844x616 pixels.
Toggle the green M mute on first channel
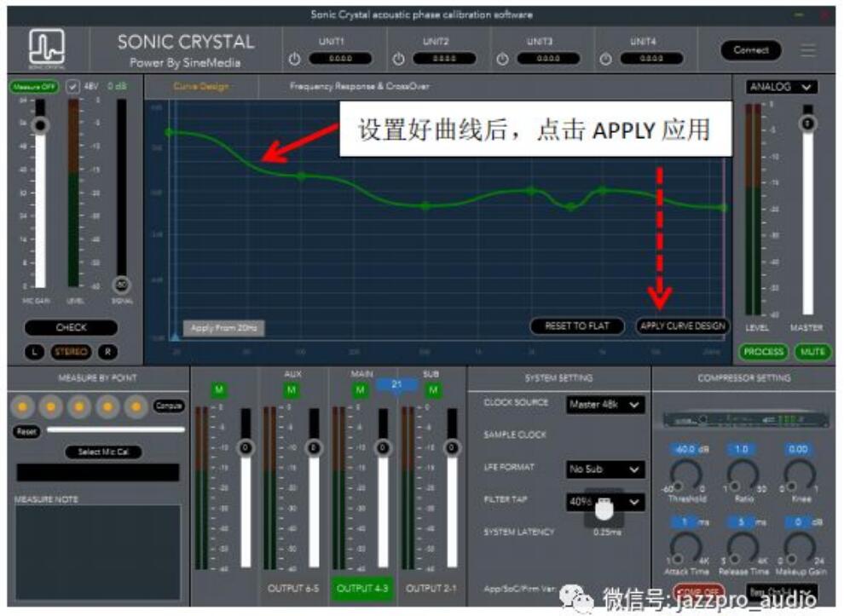(218, 389)
